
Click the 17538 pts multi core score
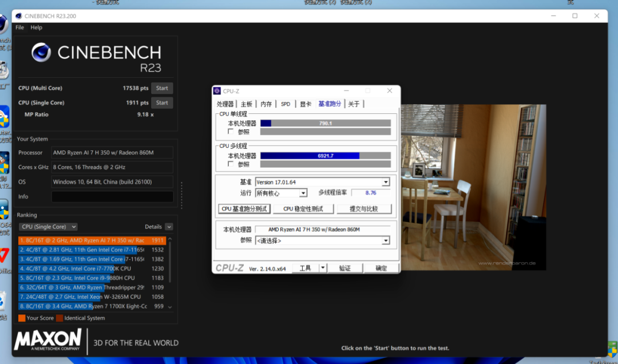[136, 88]
